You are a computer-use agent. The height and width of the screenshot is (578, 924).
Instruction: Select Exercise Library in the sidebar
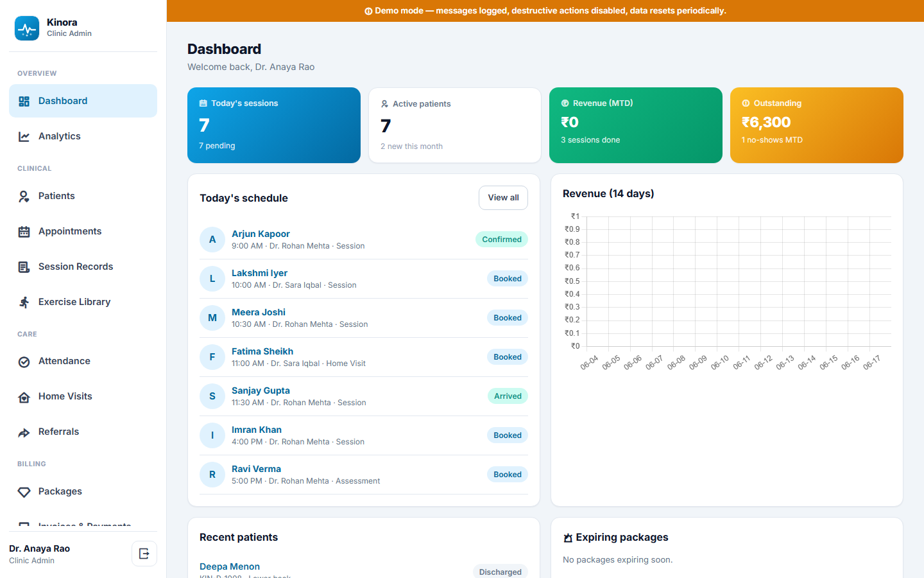(83, 302)
